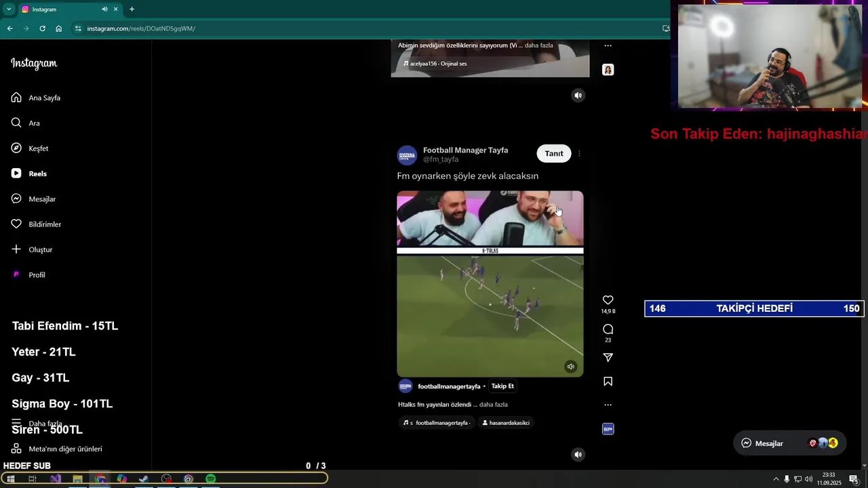Screen dimensions: 868x488
Task: Open three-dot menu on top reel
Action: (x=608, y=46)
